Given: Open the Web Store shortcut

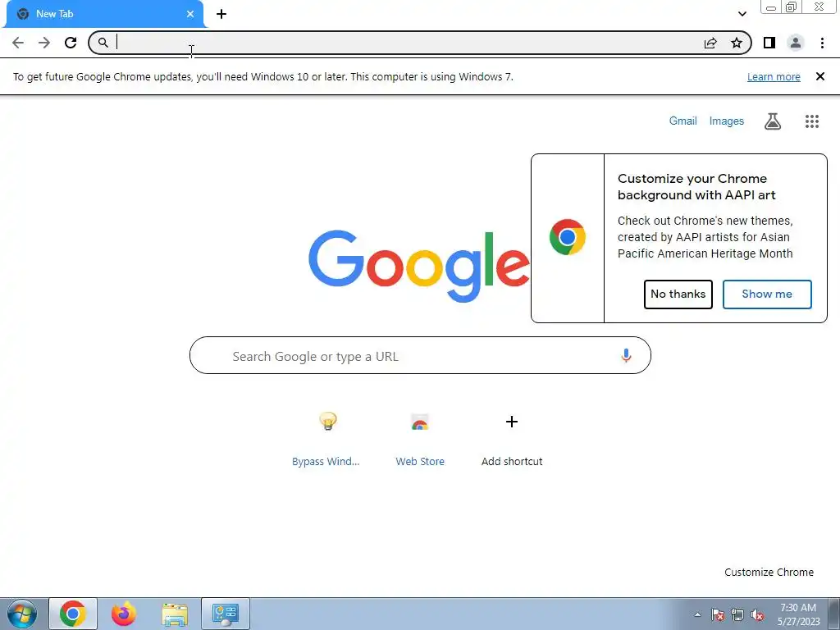Looking at the screenshot, I should (420, 438).
